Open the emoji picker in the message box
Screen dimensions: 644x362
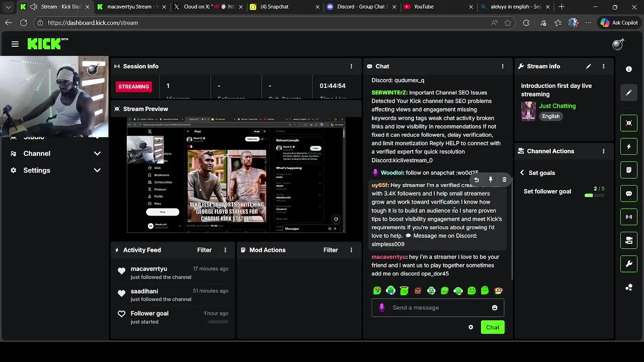coord(495,308)
